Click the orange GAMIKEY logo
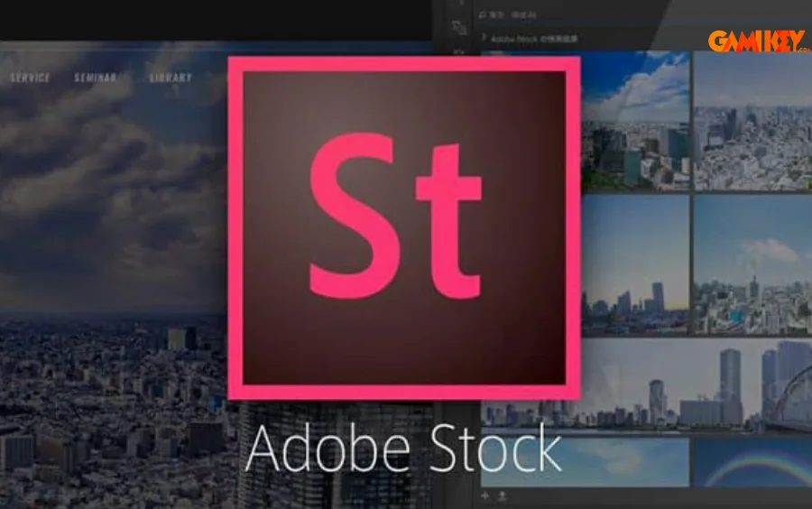Viewport: 812px width, 509px height. pyautogui.click(x=758, y=41)
